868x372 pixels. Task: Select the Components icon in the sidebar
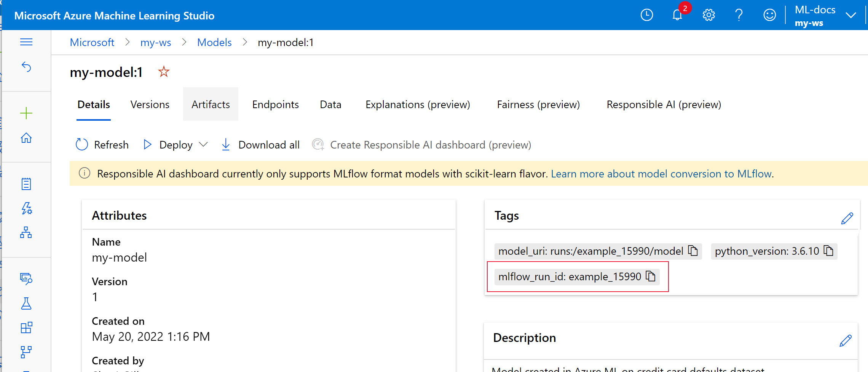[26, 327]
